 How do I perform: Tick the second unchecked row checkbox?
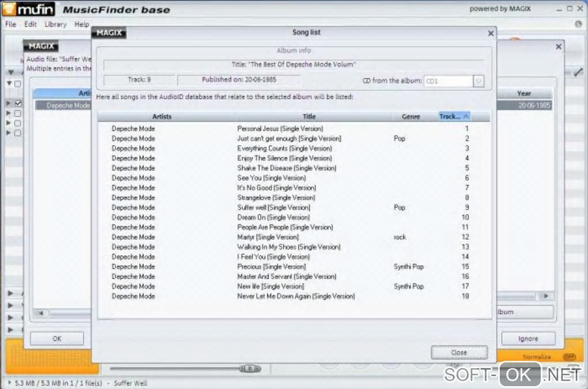tap(18, 113)
